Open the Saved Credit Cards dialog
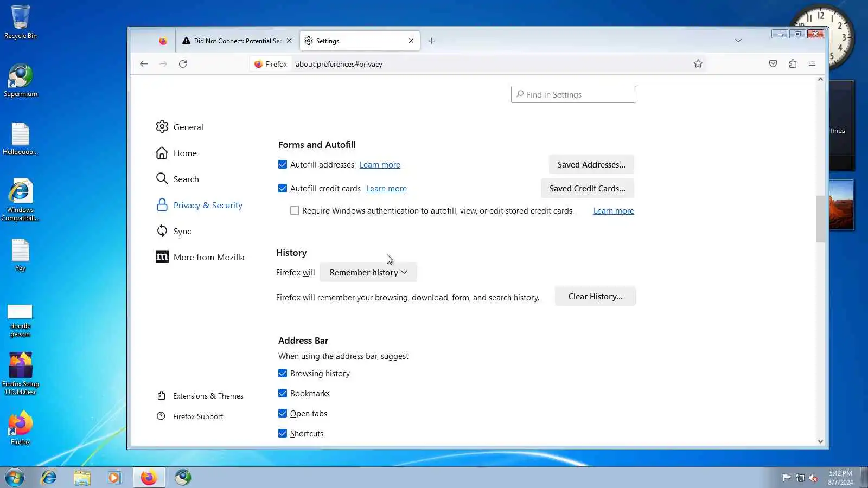Screen dimensions: 868x488 588,188
